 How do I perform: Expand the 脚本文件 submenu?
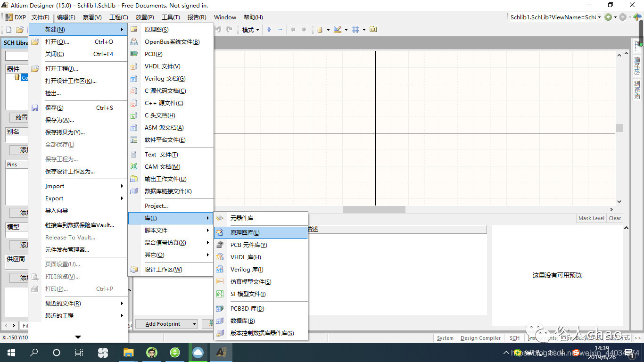[171, 230]
